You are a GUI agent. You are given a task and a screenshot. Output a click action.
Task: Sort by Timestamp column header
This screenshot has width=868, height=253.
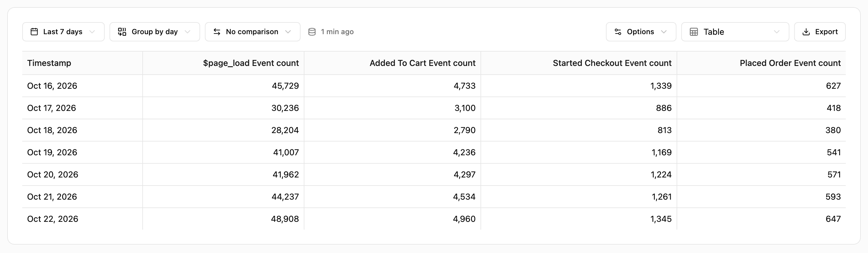click(x=49, y=63)
